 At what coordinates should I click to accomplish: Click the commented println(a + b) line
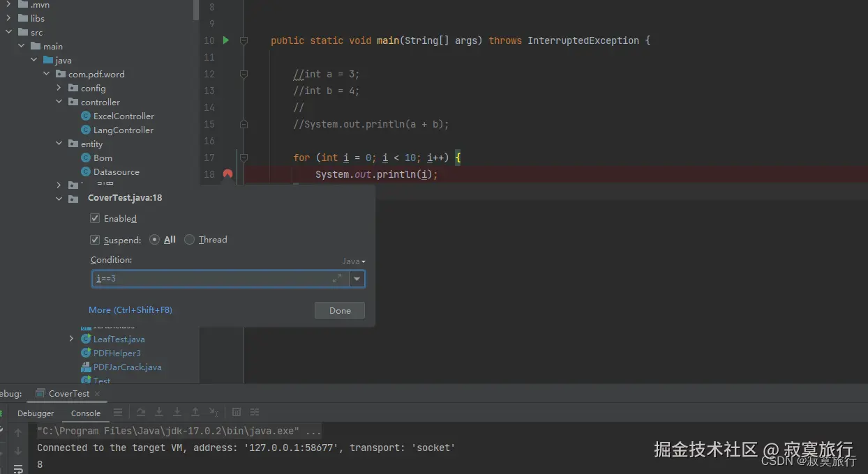371,124
